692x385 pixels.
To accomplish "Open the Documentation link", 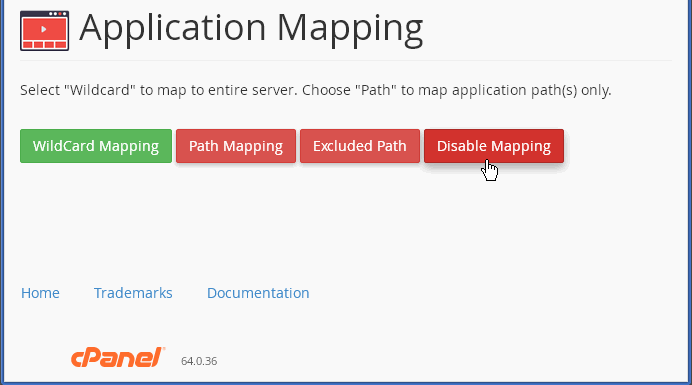I will point(258,293).
